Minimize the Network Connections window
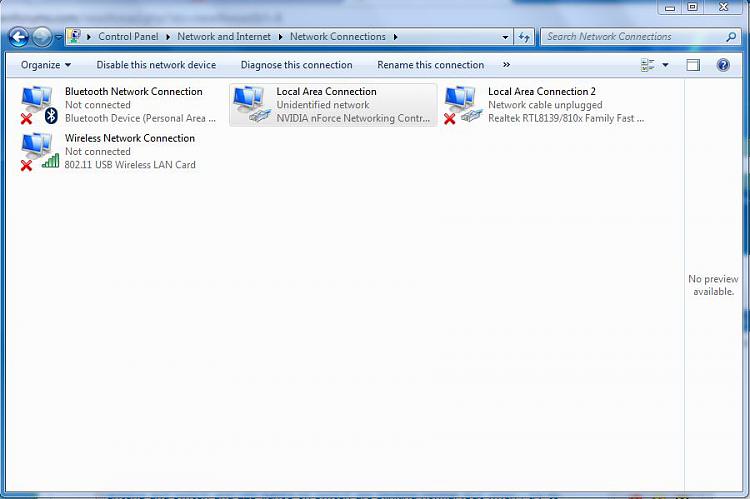This screenshot has height=499, width=750. (670, 7)
